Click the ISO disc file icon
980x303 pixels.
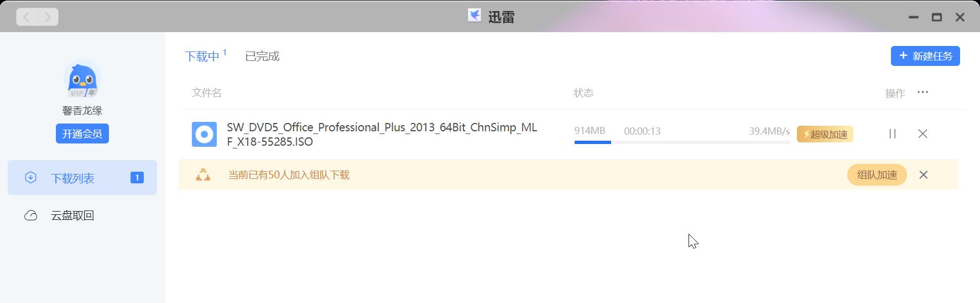204,135
